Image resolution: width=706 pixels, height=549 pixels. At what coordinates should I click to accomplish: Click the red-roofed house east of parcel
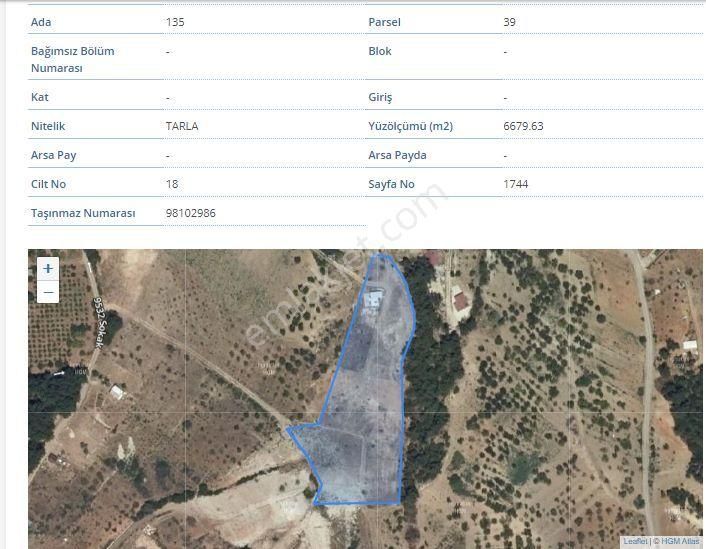pos(459,298)
